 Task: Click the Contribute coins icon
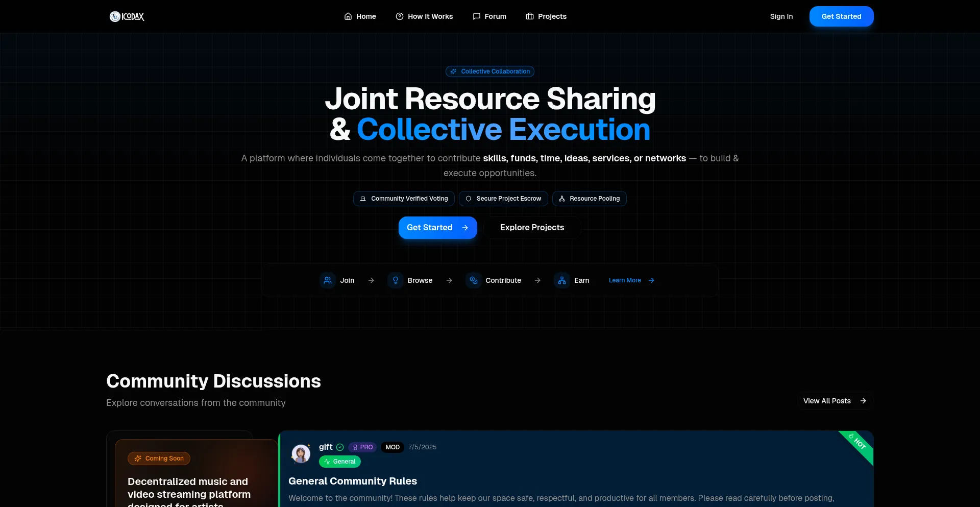[473, 280]
